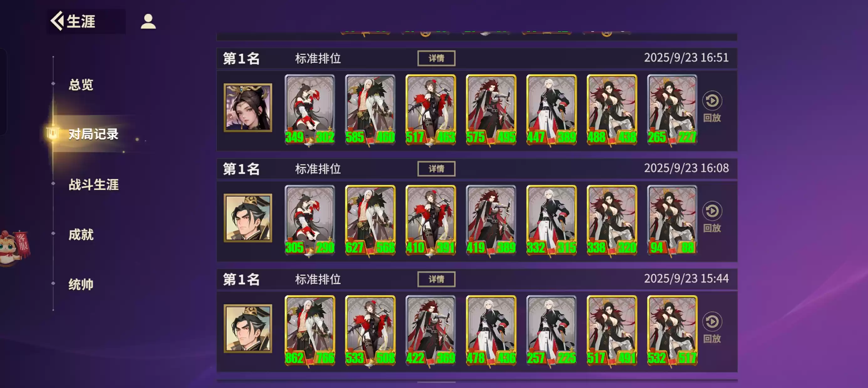Open the player profile silhouette icon
Screen dimensions: 868x388
(x=148, y=22)
